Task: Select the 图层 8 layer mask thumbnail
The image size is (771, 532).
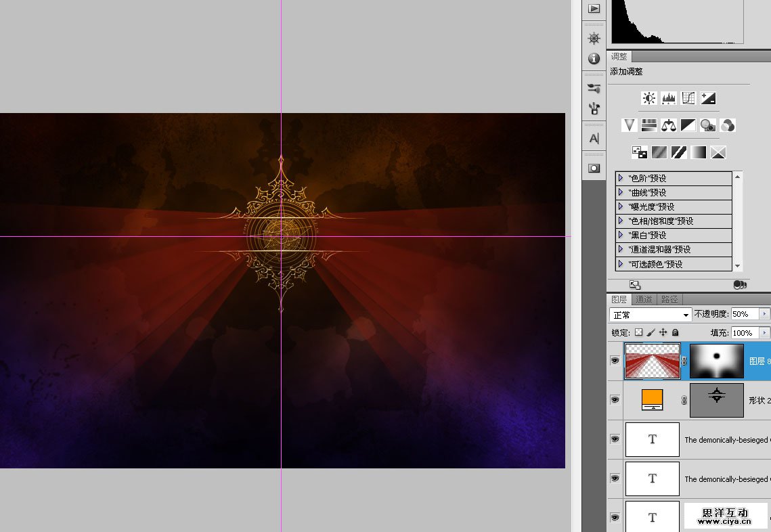Action: tap(716, 361)
